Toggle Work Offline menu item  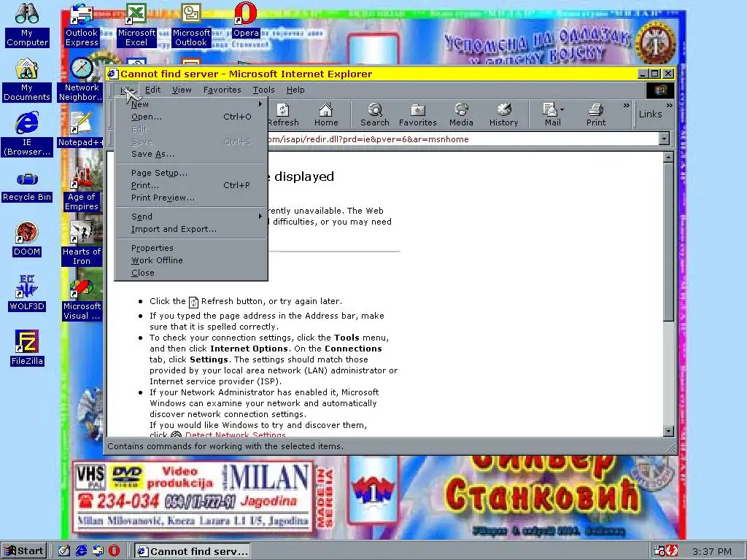[191, 260]
